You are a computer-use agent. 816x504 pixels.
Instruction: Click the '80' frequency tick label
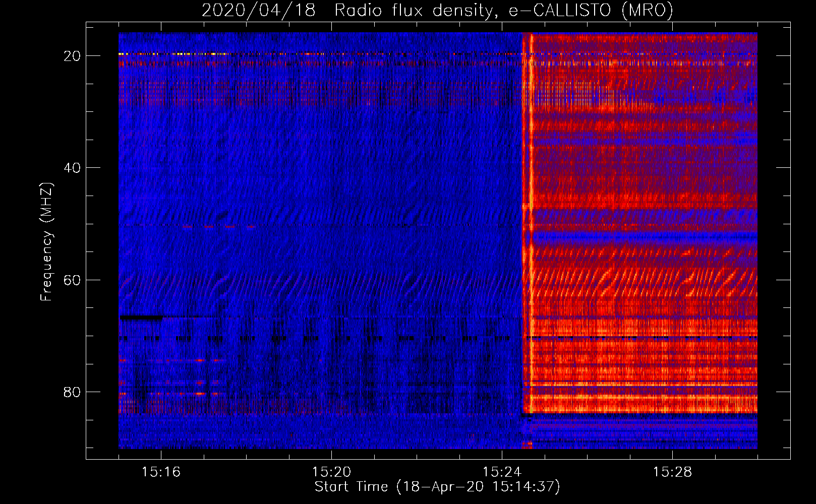tap(72, 392)
